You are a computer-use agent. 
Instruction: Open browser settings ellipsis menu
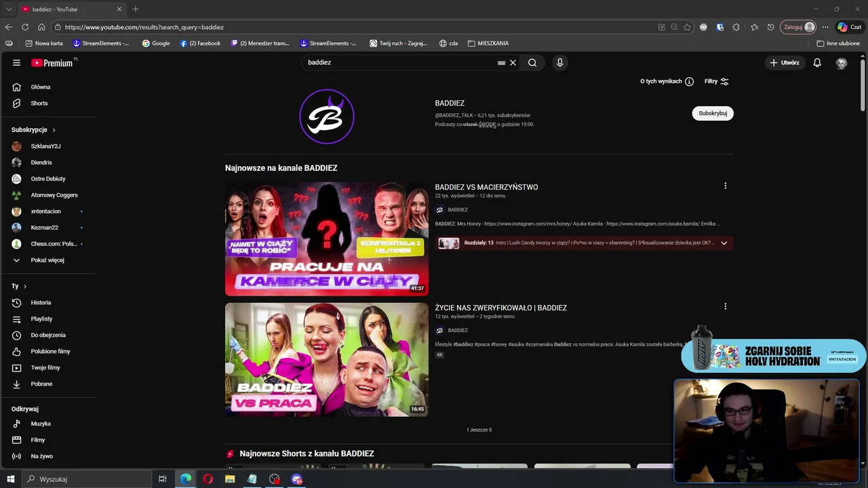tap(825, 27)
